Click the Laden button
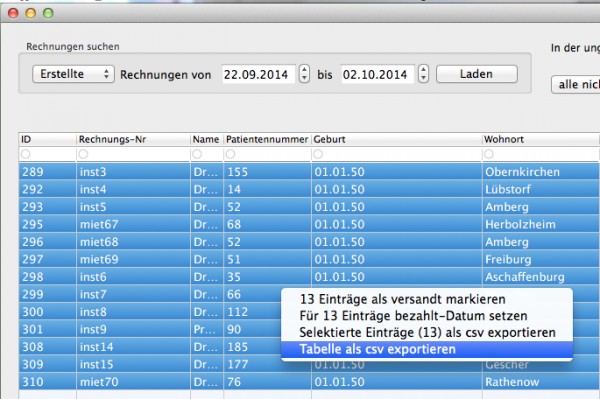This screenshot has height=399, width=600. [x=477, y=74]
